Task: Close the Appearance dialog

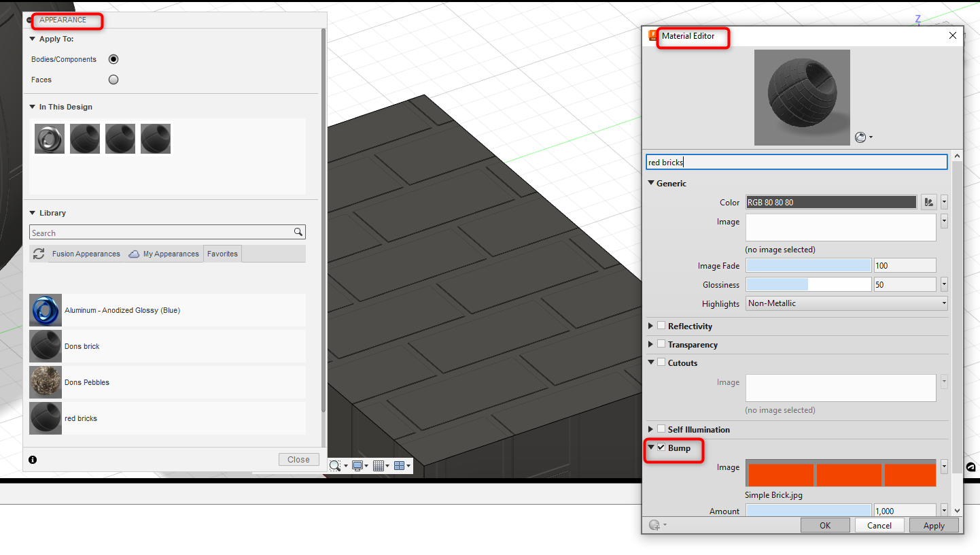Action: (x=298, y=459)
